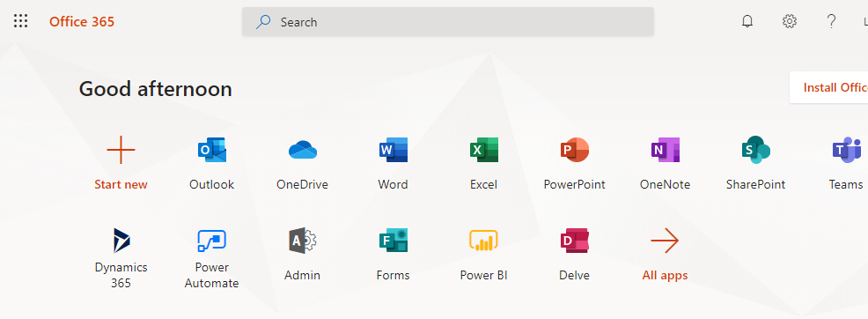The width and height of the screenshot is (868, 319).
Task: Open Dynamics 365 app
Action: pyautogui.click(x=121, y=241)
